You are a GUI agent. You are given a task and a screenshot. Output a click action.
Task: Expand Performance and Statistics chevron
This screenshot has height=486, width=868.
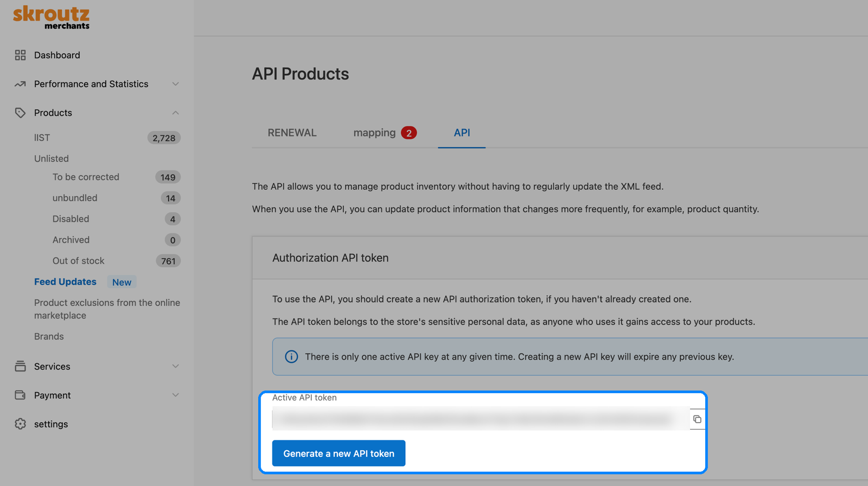[x=175, y=84]
